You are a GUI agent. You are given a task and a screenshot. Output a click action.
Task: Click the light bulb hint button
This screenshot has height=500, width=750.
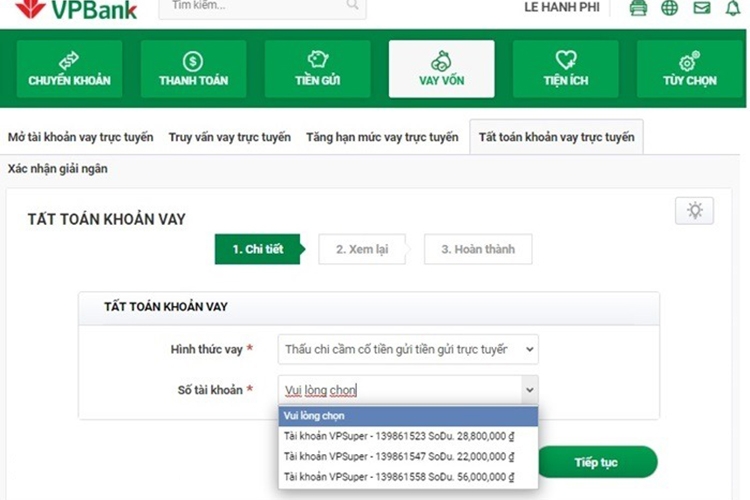(x=695, y=211)
